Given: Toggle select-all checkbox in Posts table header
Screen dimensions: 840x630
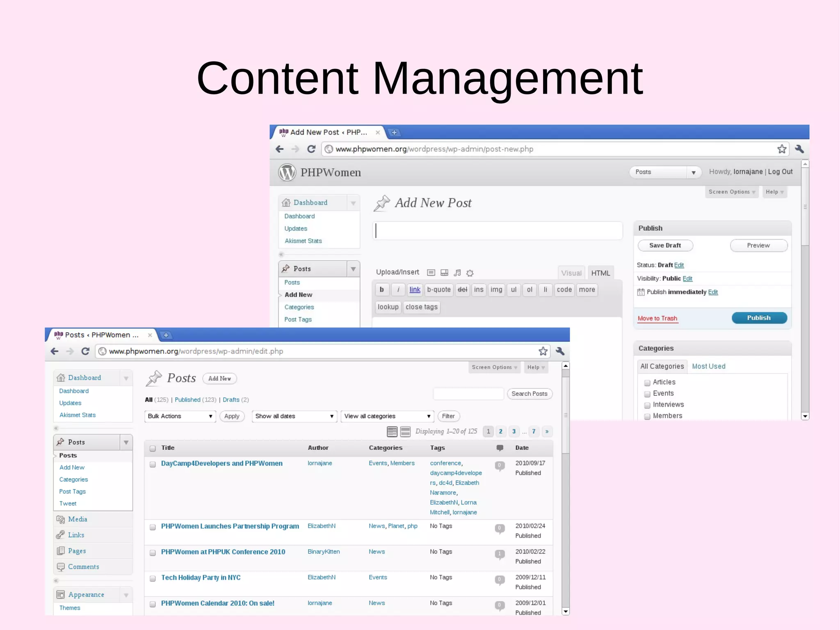Looking at the screenshot, I should (x=153, y=449).
